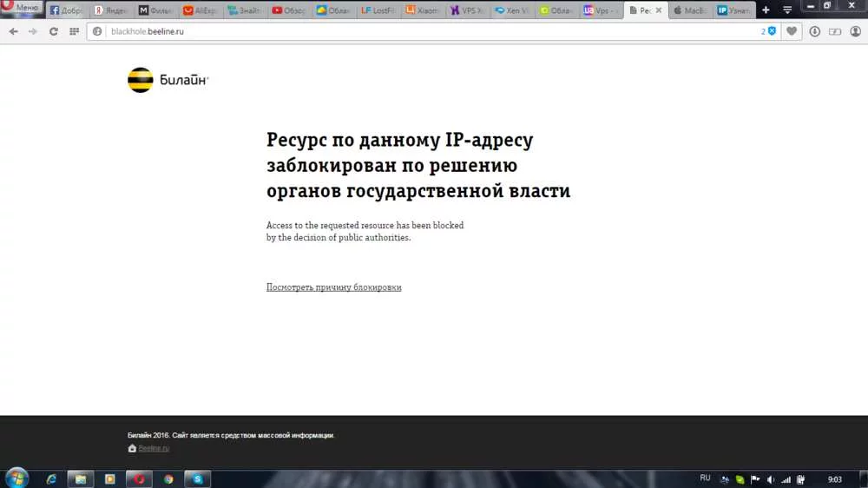The image size is (868, 488).
Task: Click the Билайн logo
Action: tap(168, 80)
